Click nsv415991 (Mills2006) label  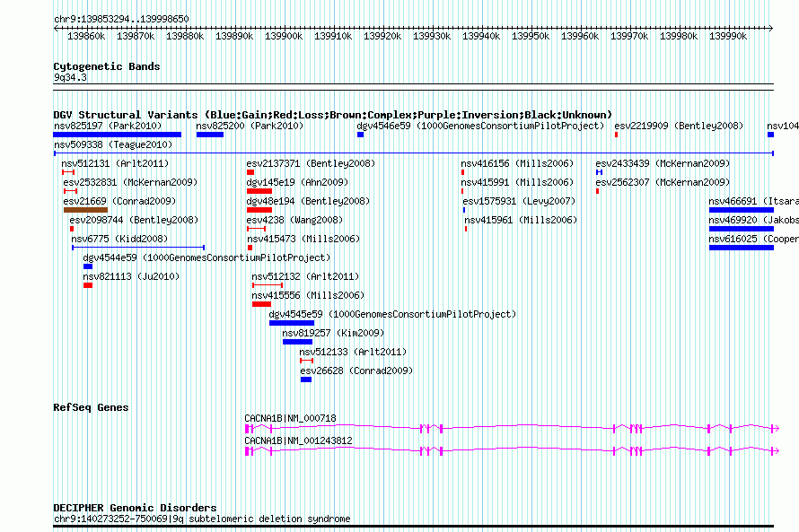tap(517, 182)
